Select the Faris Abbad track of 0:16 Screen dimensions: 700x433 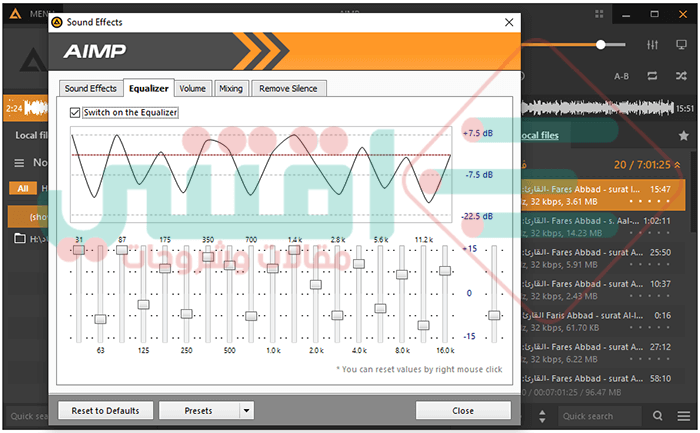[x=603, y=321]
